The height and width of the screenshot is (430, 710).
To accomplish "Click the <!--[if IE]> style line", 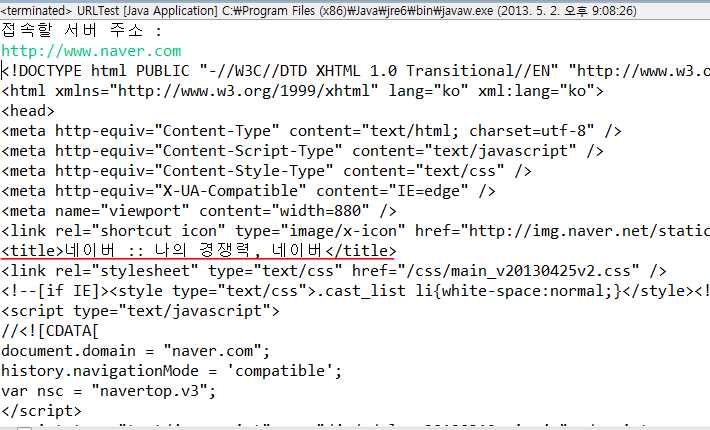I will tap(355, 291).
